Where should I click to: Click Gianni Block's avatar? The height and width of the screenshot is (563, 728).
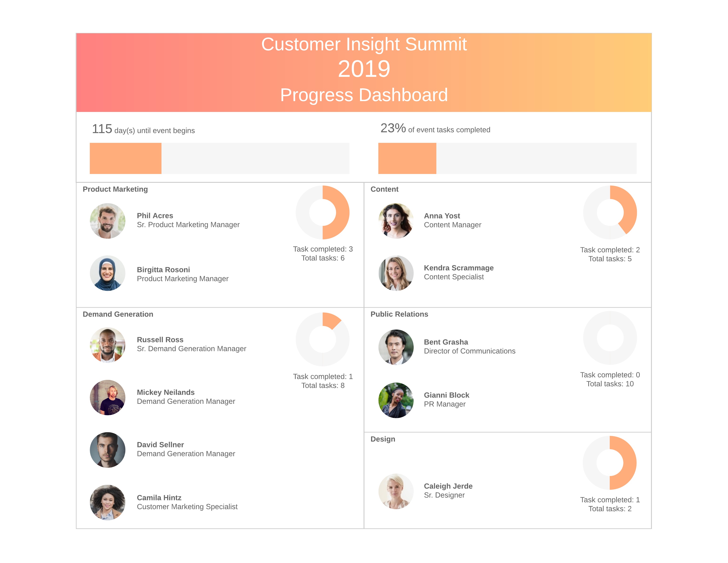pos(396,400)
